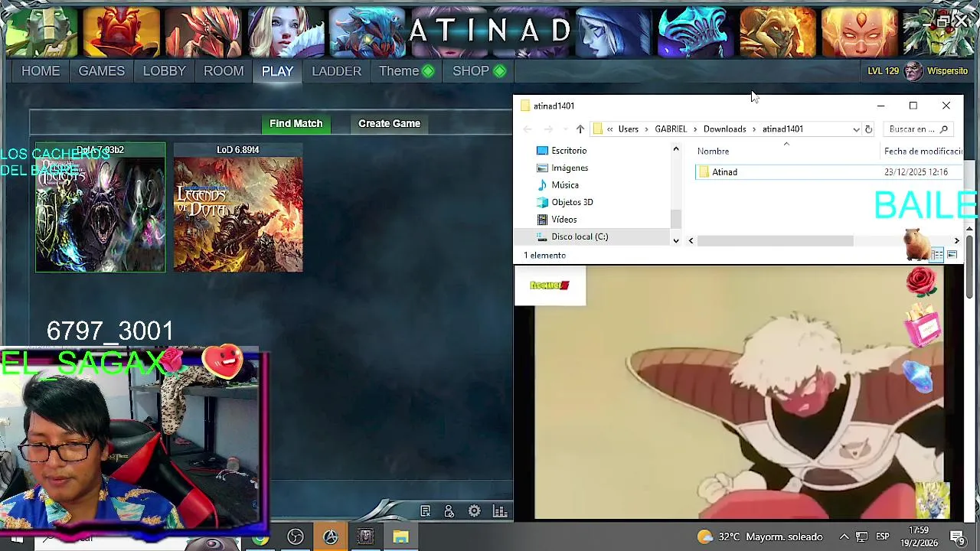This screenshot has width=980, height=551.
Task: Switch Explorer to the details view
Action: 937,255
